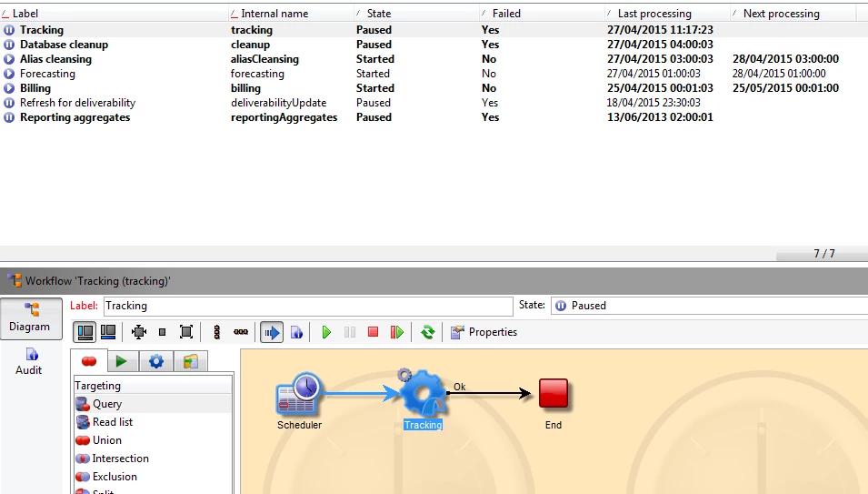868x494 pixels.
Task: Select the Scheduler activity in the diagram
Action: point(299,395)
